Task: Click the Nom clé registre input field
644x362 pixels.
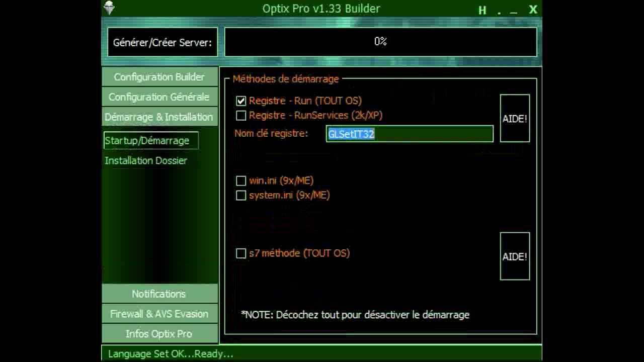Action: (410, 134)
